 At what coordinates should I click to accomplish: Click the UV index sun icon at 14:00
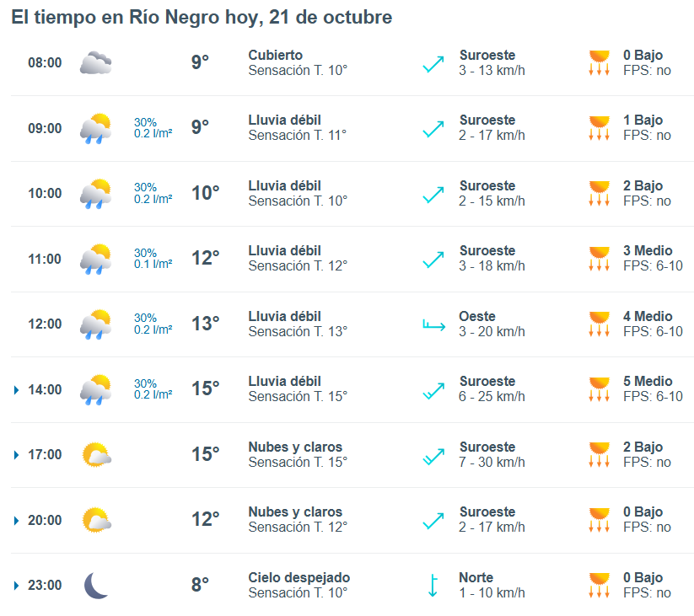click(599, 389)
